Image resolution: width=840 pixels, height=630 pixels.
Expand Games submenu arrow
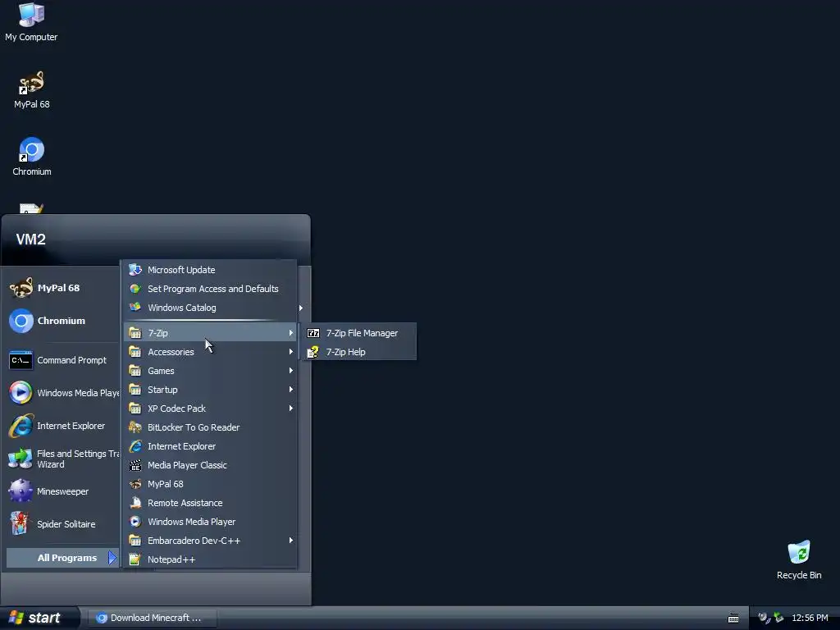click(291, 371)
